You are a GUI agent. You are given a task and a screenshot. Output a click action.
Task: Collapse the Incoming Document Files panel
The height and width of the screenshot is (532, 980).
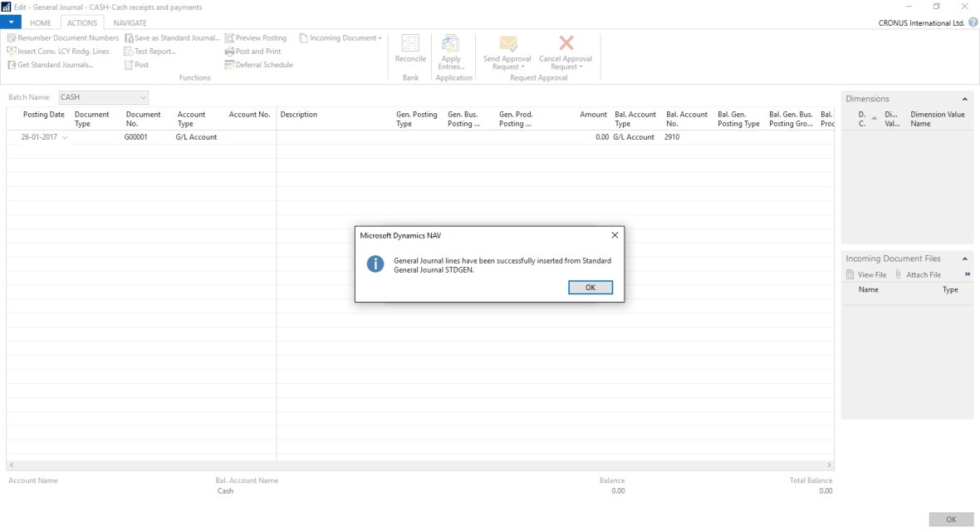pos(964,259)
